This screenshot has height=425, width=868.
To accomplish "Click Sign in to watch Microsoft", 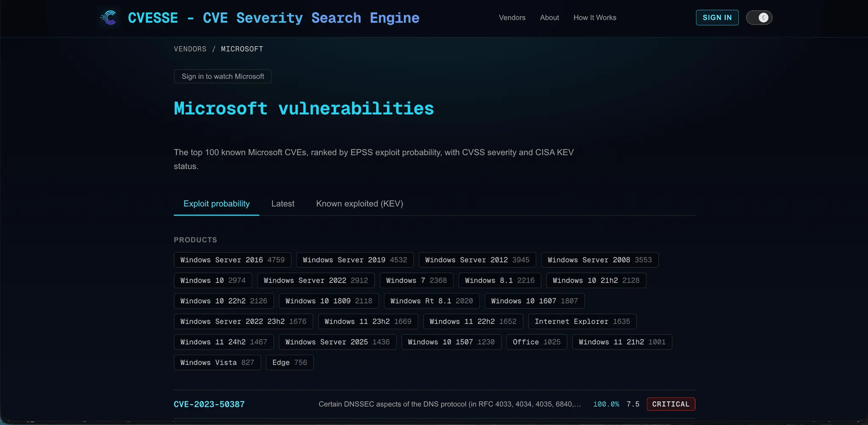I will pyautogui.click(x=223, y=76).
